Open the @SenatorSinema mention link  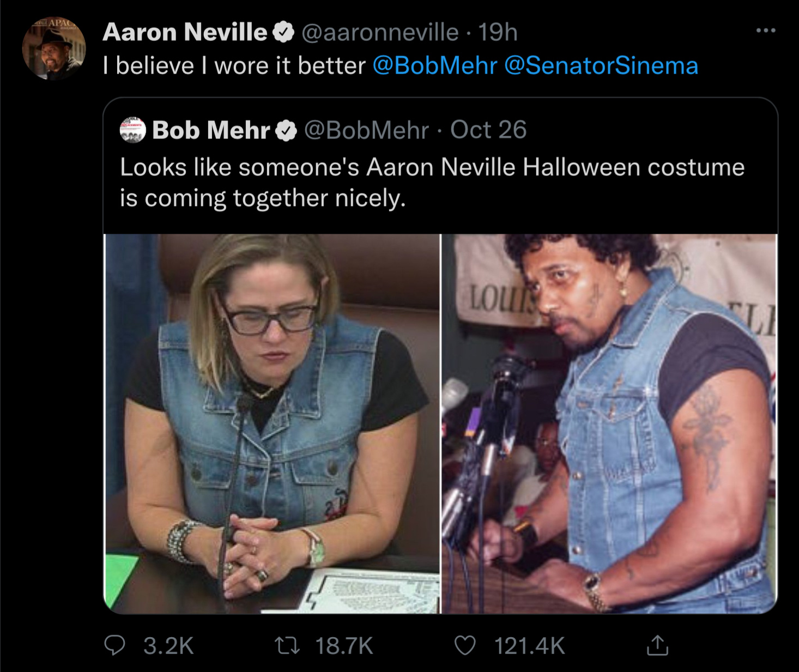click(x=601, y=66)
